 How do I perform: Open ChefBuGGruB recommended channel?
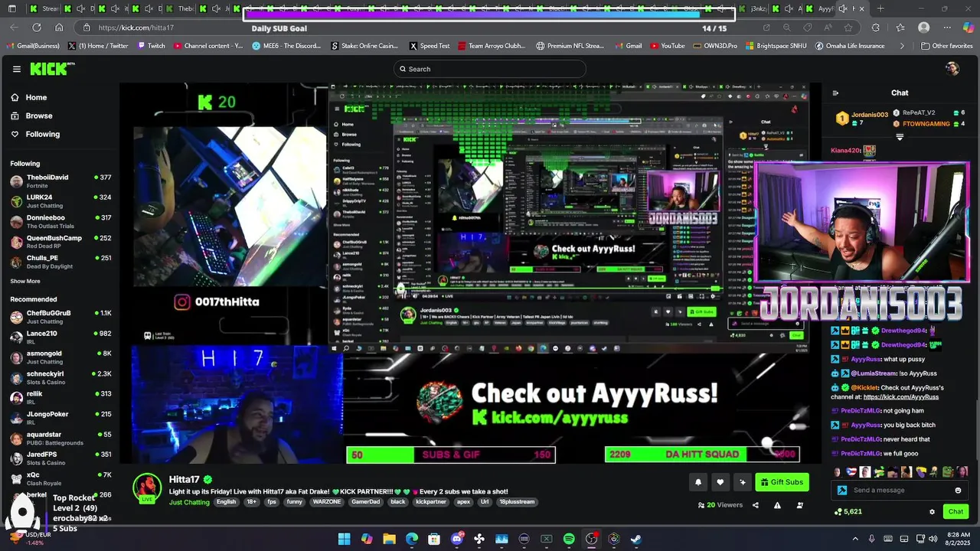(x=60, y=317)
